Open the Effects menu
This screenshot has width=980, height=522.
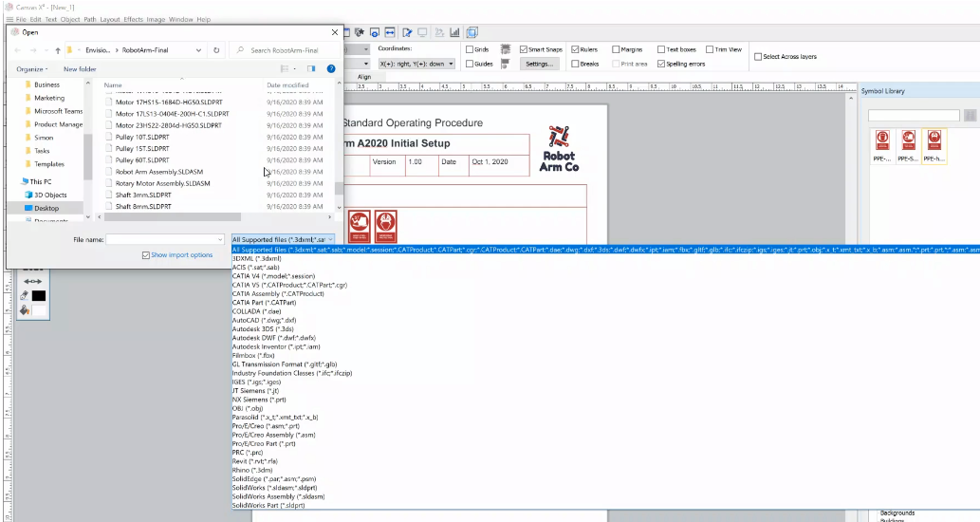coord(133,19)
